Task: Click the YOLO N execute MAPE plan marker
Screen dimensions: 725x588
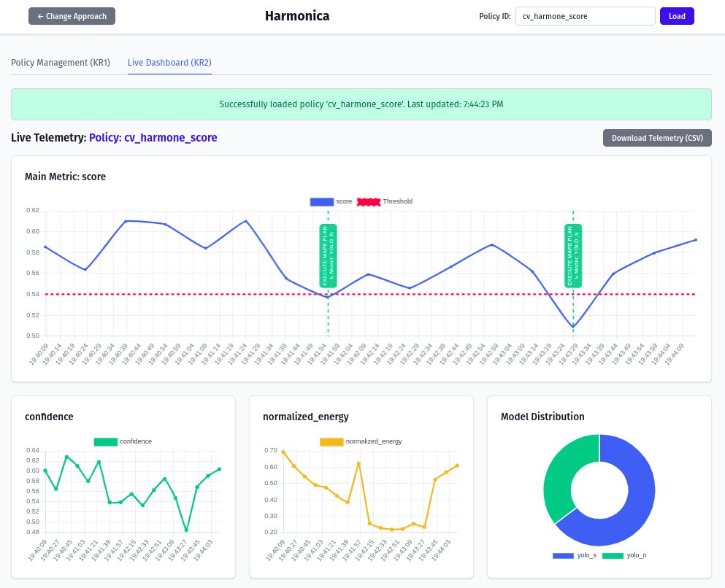Action: 328,255
